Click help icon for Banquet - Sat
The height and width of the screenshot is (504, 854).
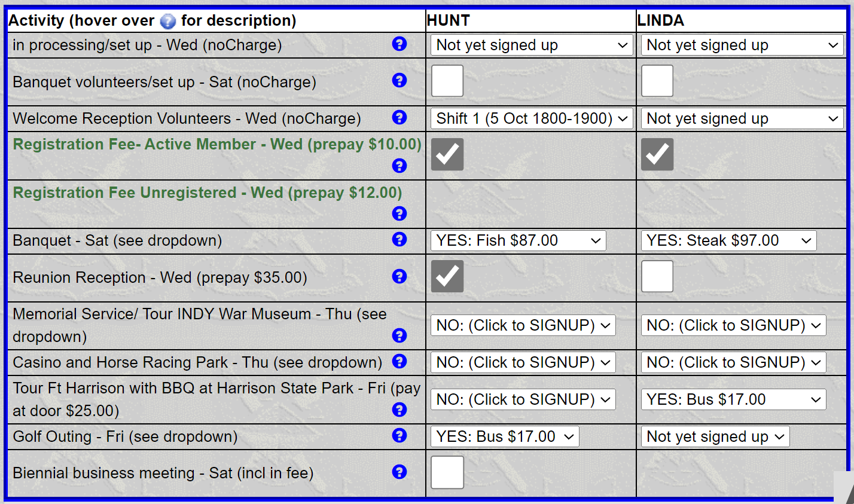click(x=399, y=239)
